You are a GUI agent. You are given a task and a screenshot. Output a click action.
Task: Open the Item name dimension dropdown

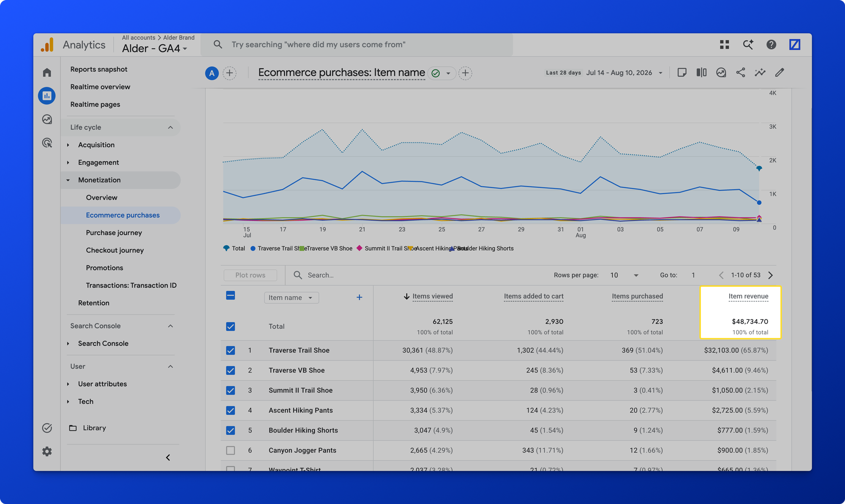tap(292, 298)
